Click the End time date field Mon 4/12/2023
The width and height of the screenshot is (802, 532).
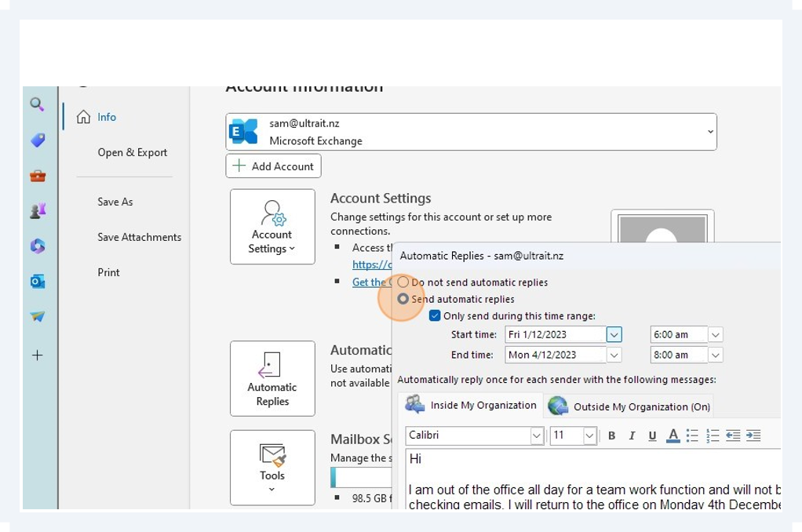[556, 355]
